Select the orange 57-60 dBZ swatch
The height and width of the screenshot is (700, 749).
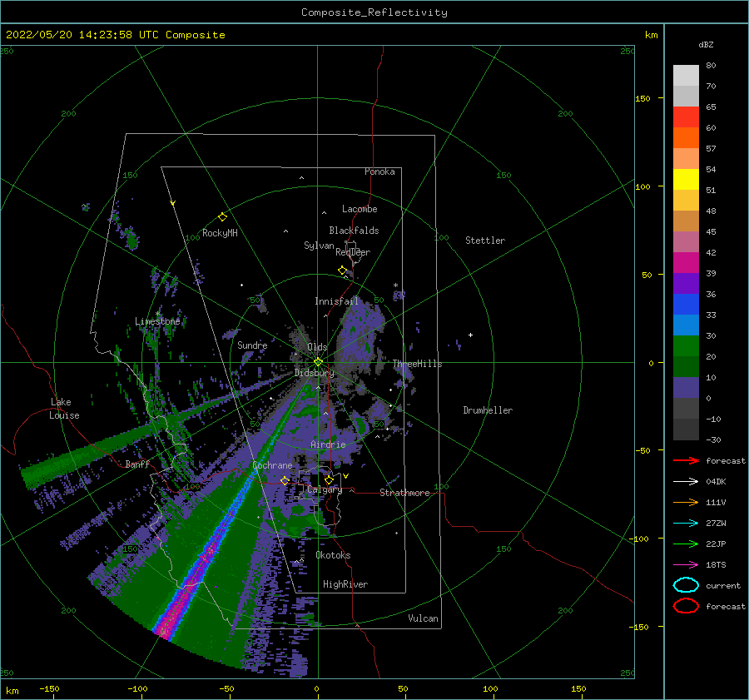(686, 138)
